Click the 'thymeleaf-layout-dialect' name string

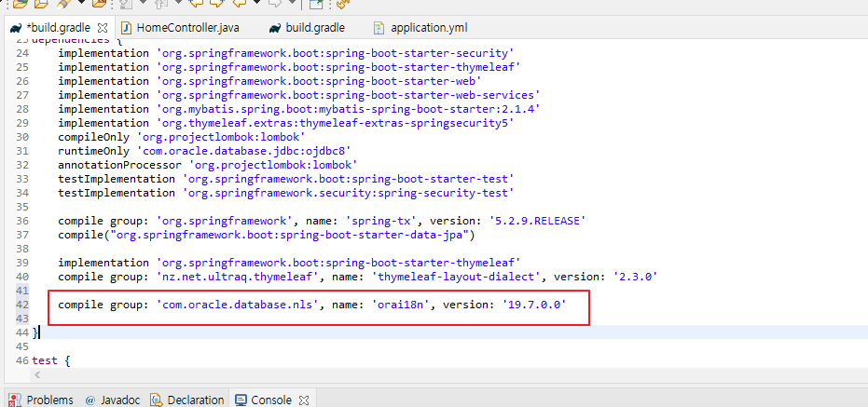457,277
